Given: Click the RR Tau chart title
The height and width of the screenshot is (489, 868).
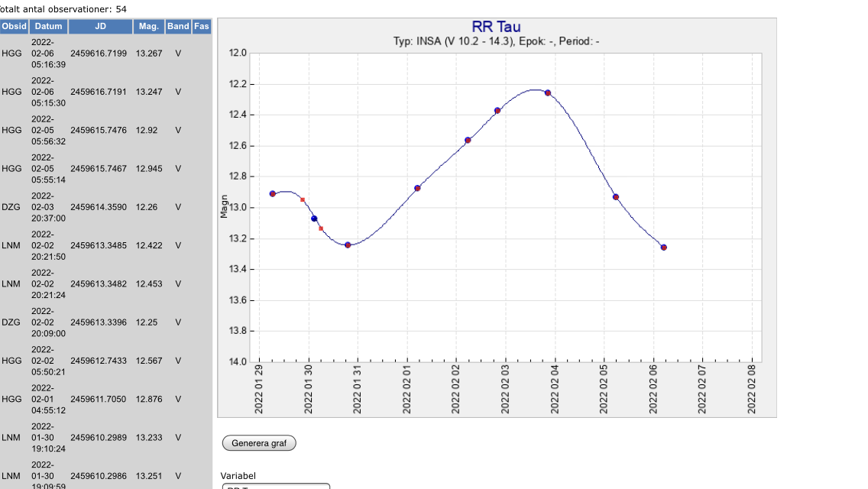Looking at the screenshot, I should coord(496,28).
